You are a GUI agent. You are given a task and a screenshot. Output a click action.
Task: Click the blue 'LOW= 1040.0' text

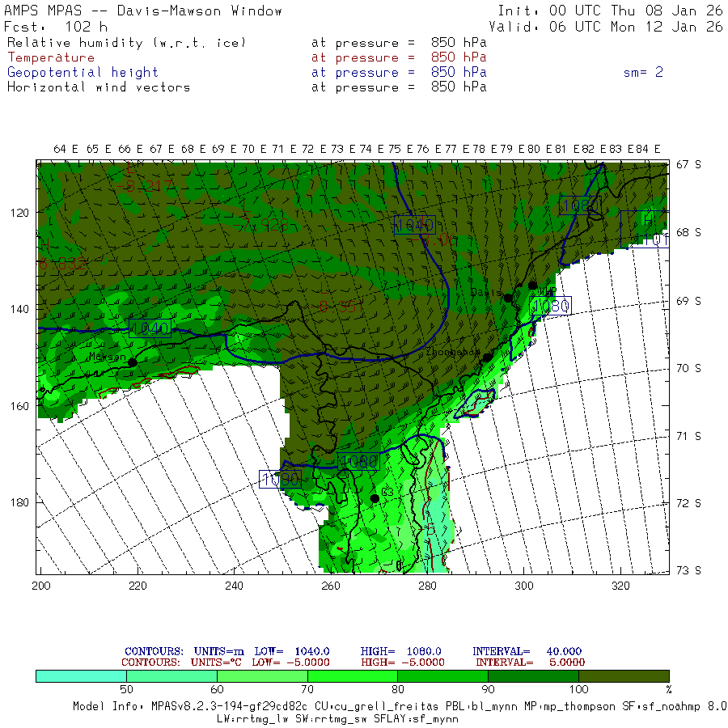point(292,651)
